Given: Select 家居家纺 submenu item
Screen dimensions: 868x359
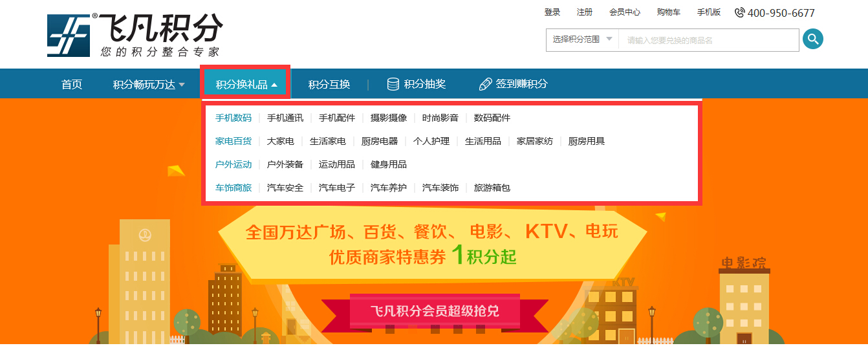Looking at the screenshot, I should 535,141.
